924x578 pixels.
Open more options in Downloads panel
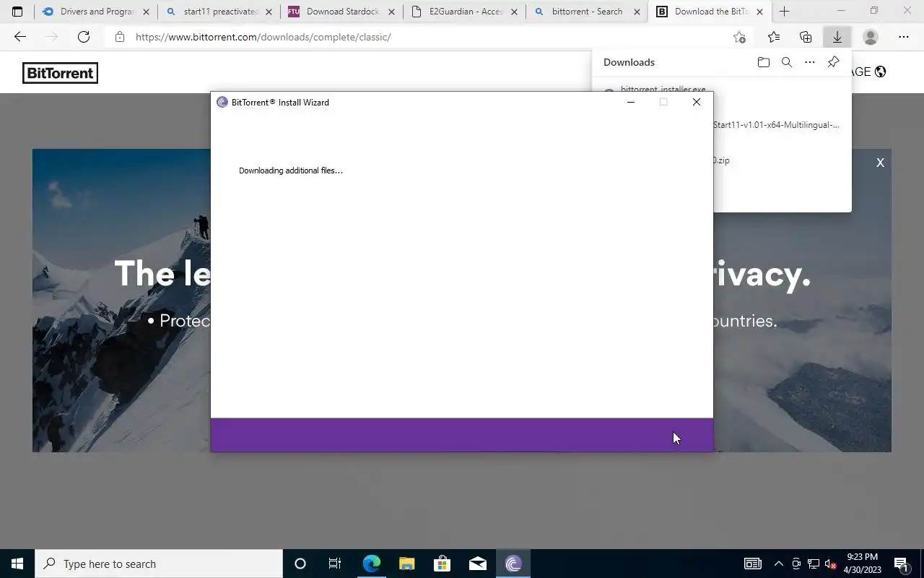point(810,62)
